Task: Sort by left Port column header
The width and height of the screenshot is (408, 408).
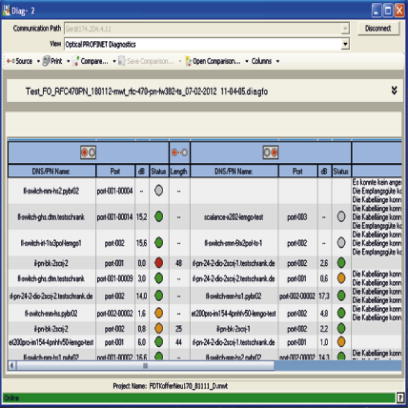Action: (115, 171)
